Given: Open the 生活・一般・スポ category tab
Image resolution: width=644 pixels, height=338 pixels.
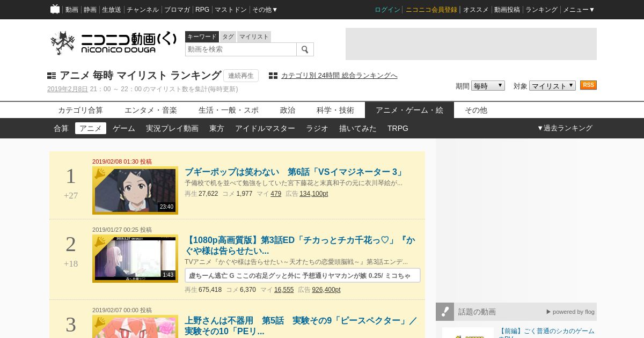Looking at the screenshot, I should pos(229,110).
